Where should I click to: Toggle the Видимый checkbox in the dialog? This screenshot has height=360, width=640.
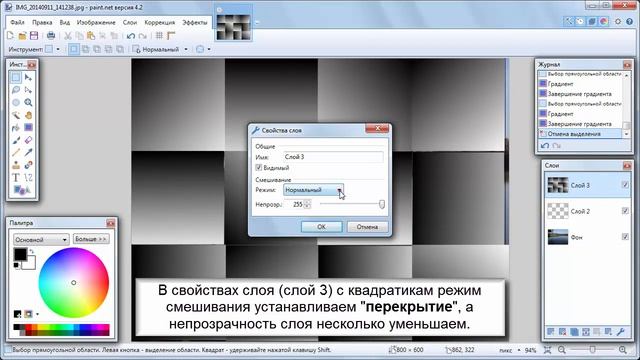click(x=258, y=167)
